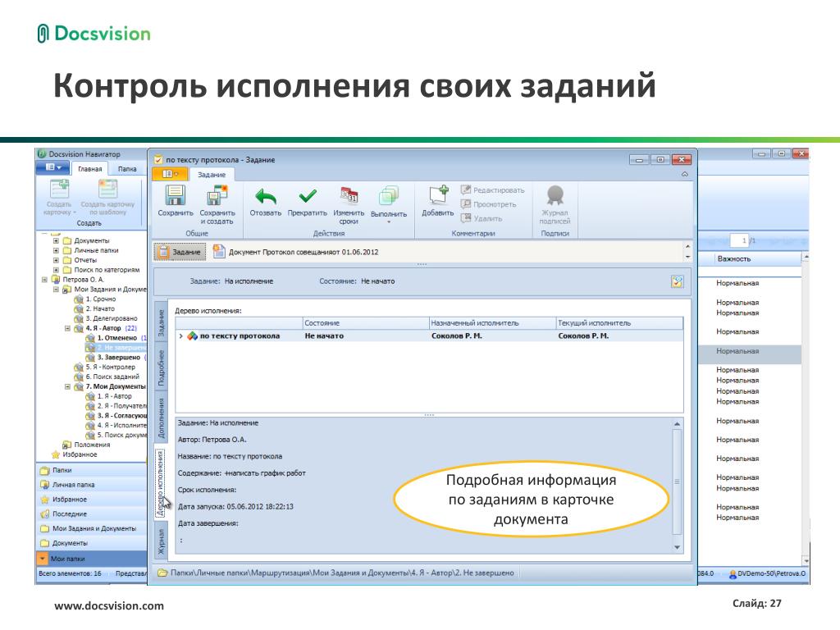Select the vertical Задание side tab
This screenshot has height=630, width=840.
tap(162, 323)
